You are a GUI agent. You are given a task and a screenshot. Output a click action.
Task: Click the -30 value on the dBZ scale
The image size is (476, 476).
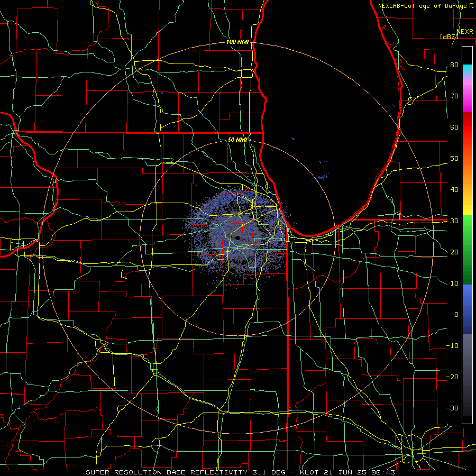tap(452, 408)
